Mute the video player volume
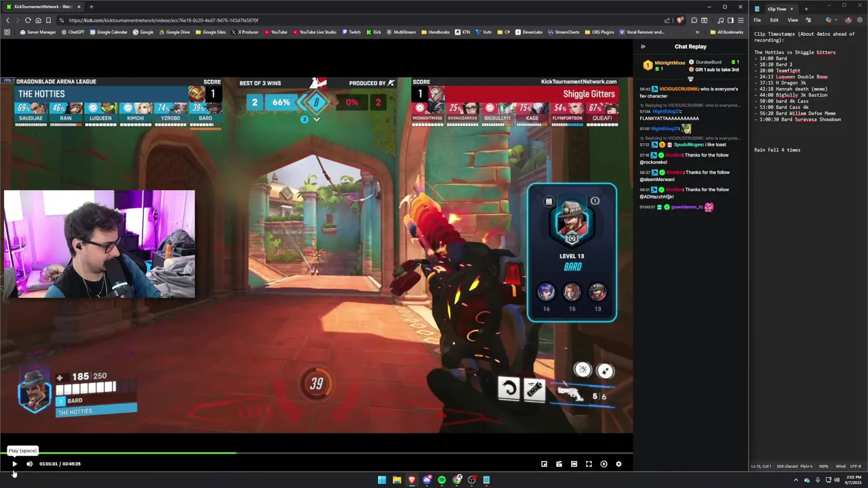The height and width of the screenshot is (488, 868). (x=29, y=464)
